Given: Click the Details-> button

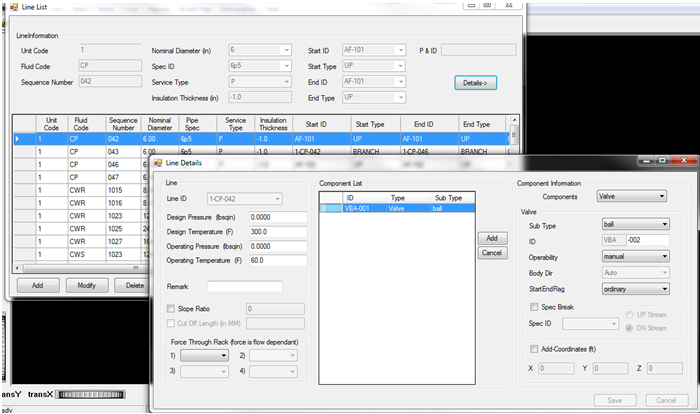Looking at the screenshot, I should pos(475,82).
